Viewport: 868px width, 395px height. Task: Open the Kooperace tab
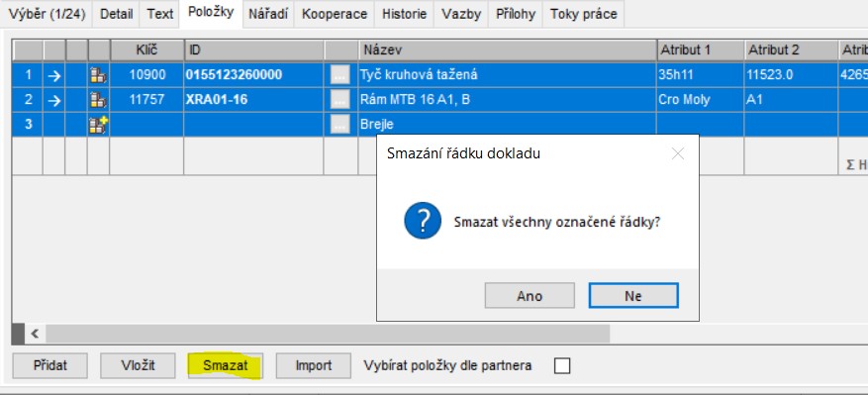335,14
